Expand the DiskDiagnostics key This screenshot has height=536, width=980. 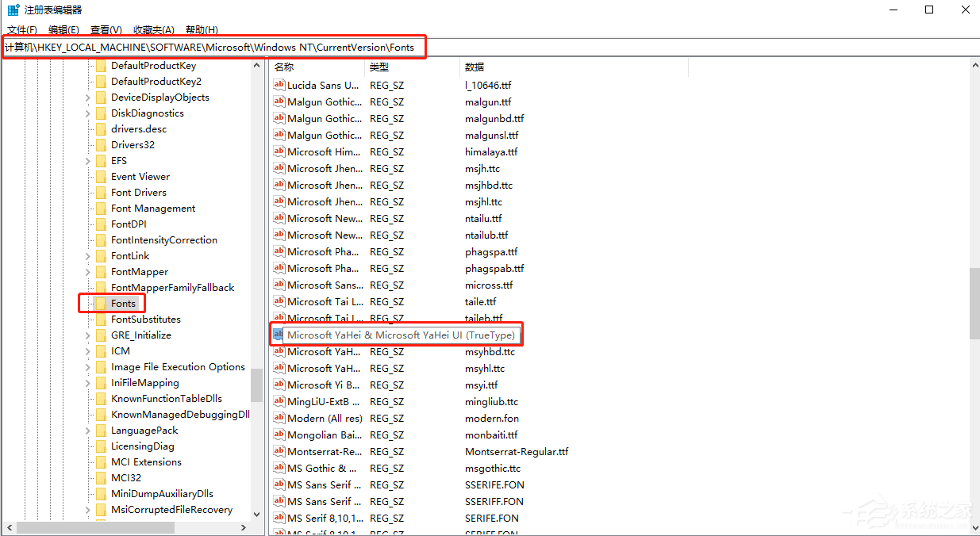86,113
